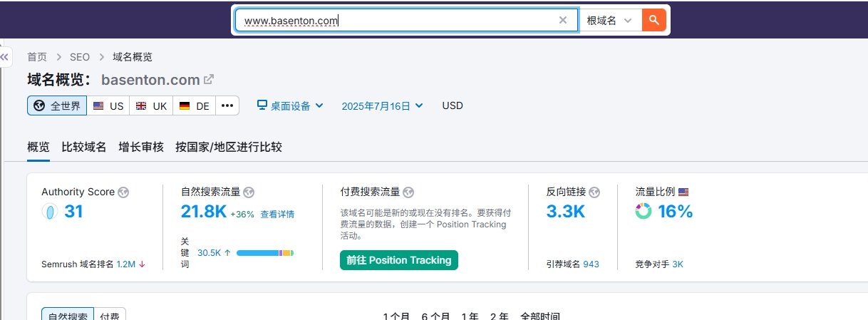Open the 3.3K backlinks value
The width and height of the screenshot is (868, 320).
pos(566,212)
